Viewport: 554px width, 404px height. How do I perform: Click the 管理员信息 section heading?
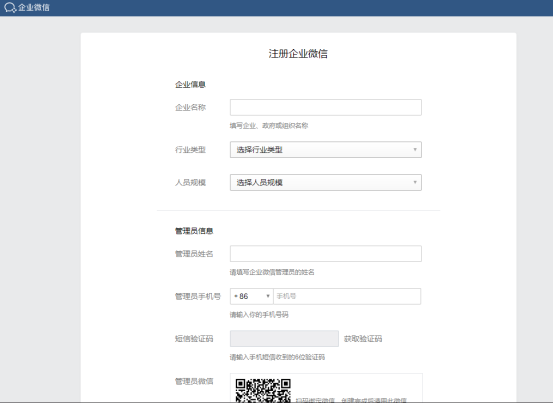tap(194, 231)
